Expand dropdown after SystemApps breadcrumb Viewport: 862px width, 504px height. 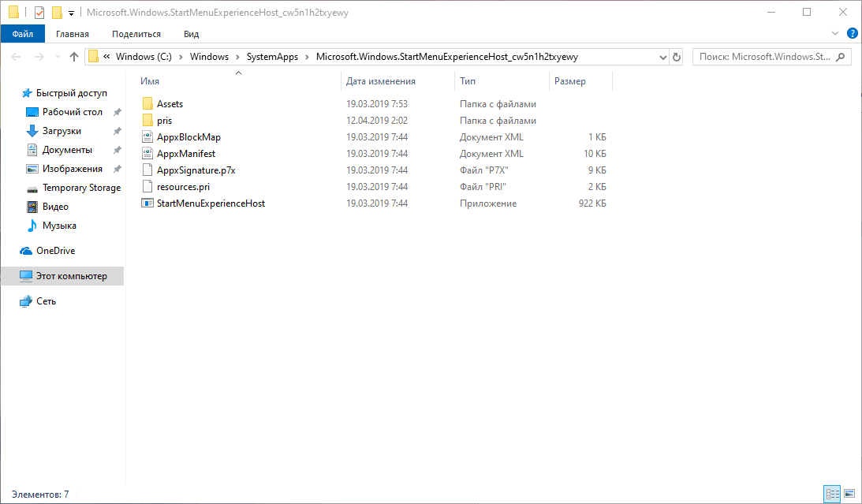pos(307,57)
